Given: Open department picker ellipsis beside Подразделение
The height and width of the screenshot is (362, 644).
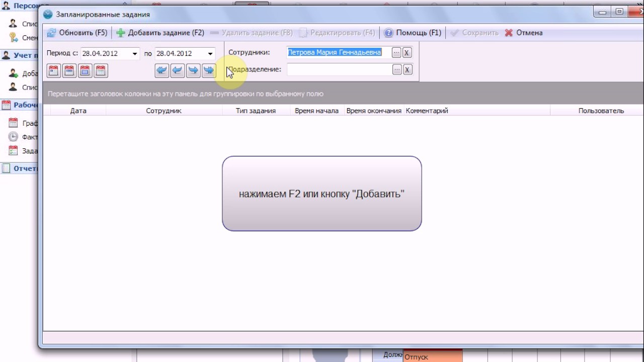Looking at the screenshot, I should pos(396,70).
